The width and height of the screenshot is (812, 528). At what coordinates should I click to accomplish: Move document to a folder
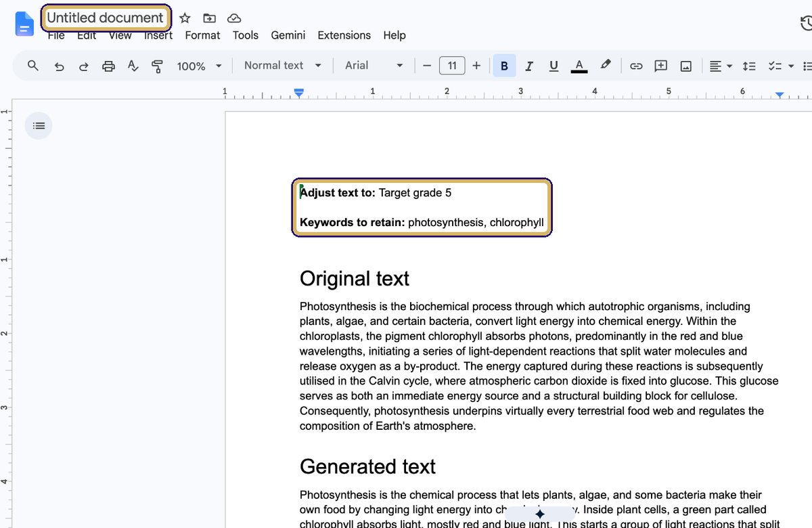[x=209, y=18]
